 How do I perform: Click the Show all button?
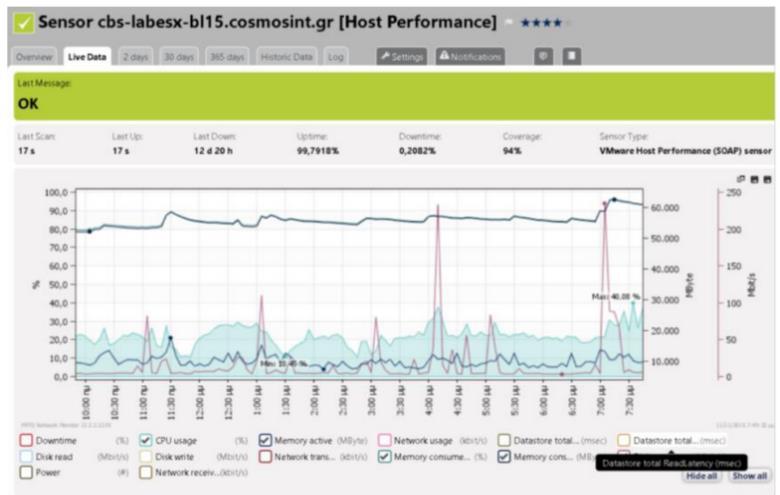(750, 476)
